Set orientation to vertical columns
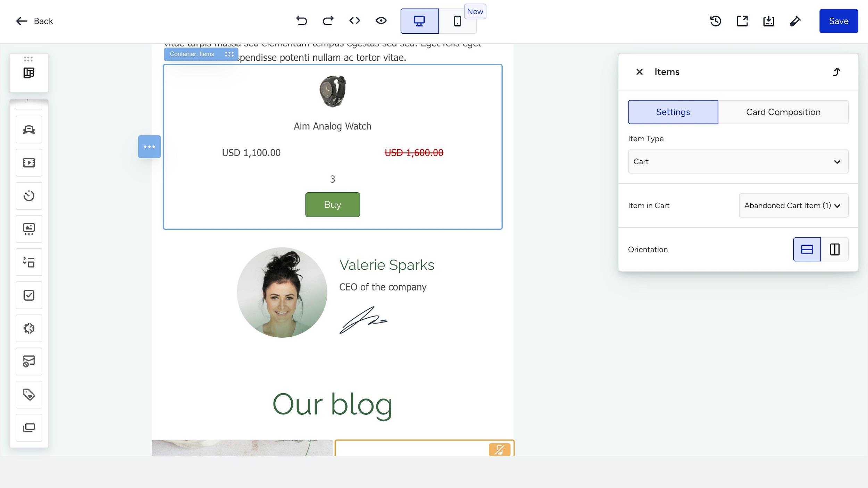 [834, 250]
